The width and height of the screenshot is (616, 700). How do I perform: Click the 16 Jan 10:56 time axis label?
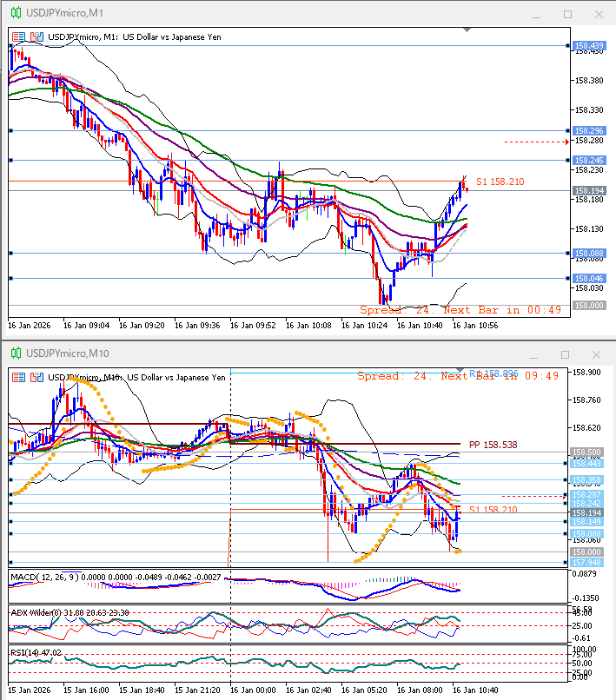(x=476, y=325)
